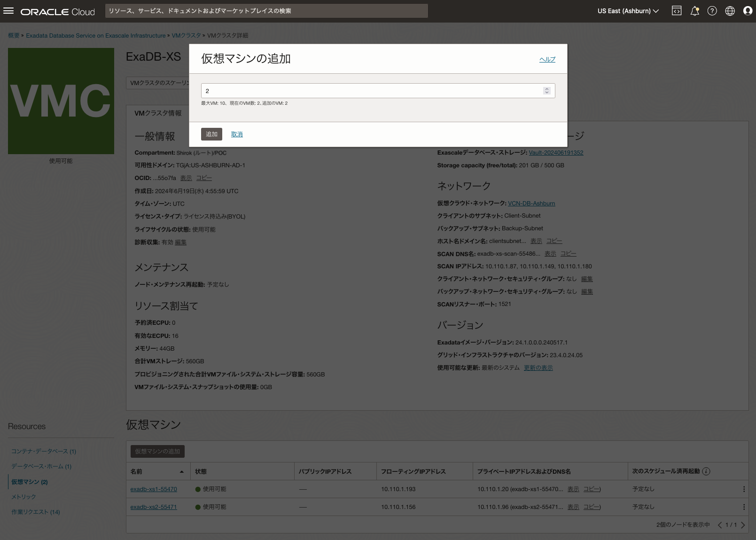The width and height of the screenshot is (756, 540).
Task: Open the language globe icon
Action: click(730, 11)
